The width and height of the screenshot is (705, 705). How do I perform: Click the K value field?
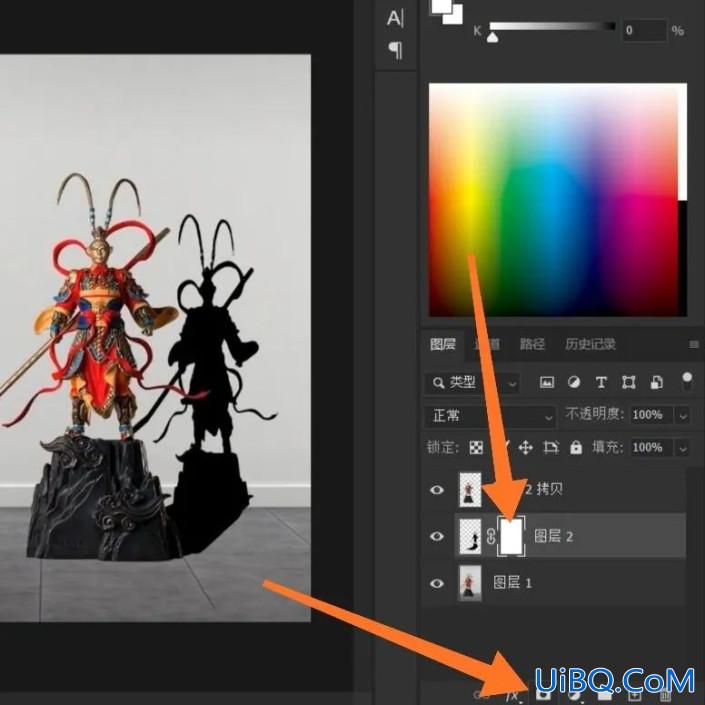point(643,31)
